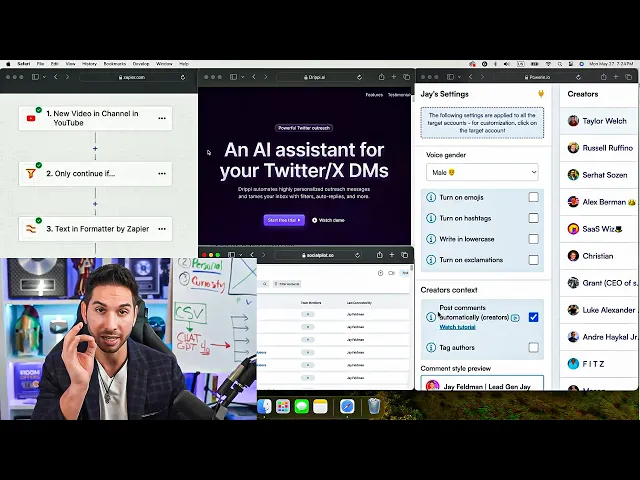This screenshot has height=480, width=640.
Task: Select creator Russell Ruffino
Action: click(x=598, y=148)
